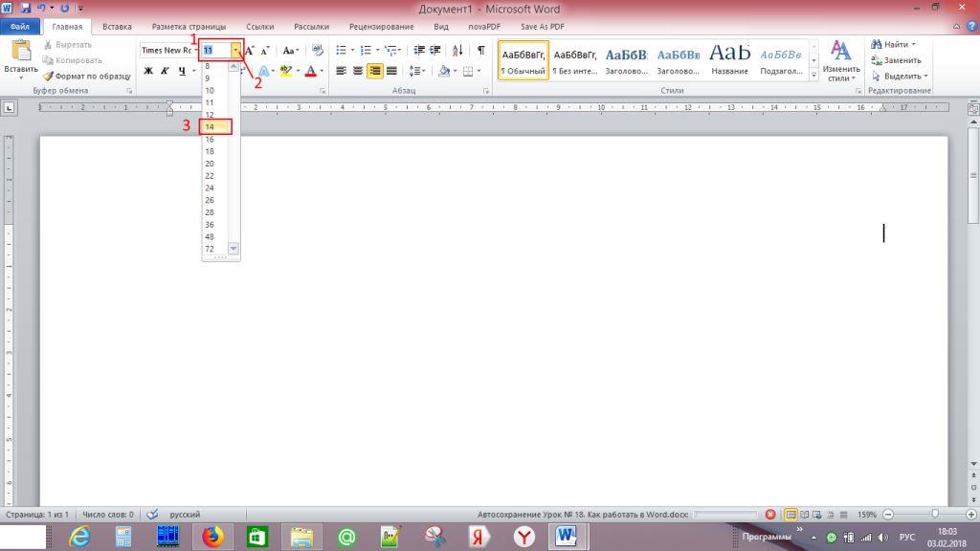Open the novaPDF tab
This screenshot has width=980, height=551.
484,27
